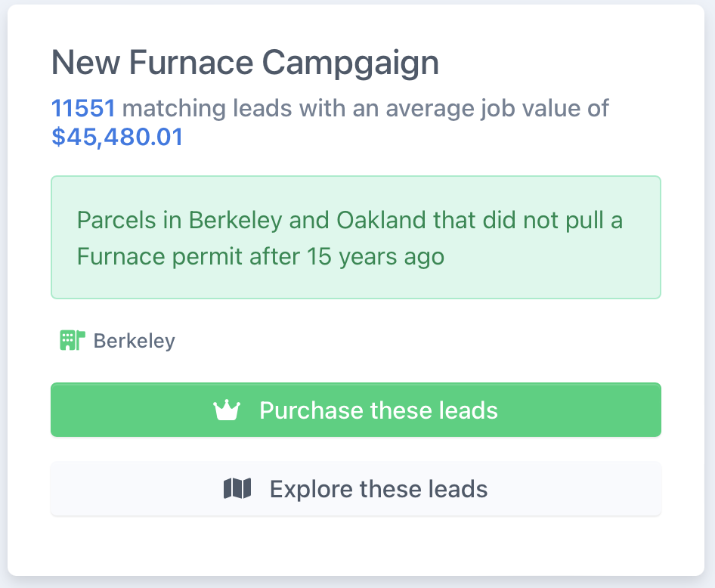715x588 pixels.
Task: Click the New Furnace Campgaign title
Action: [245, 63]
